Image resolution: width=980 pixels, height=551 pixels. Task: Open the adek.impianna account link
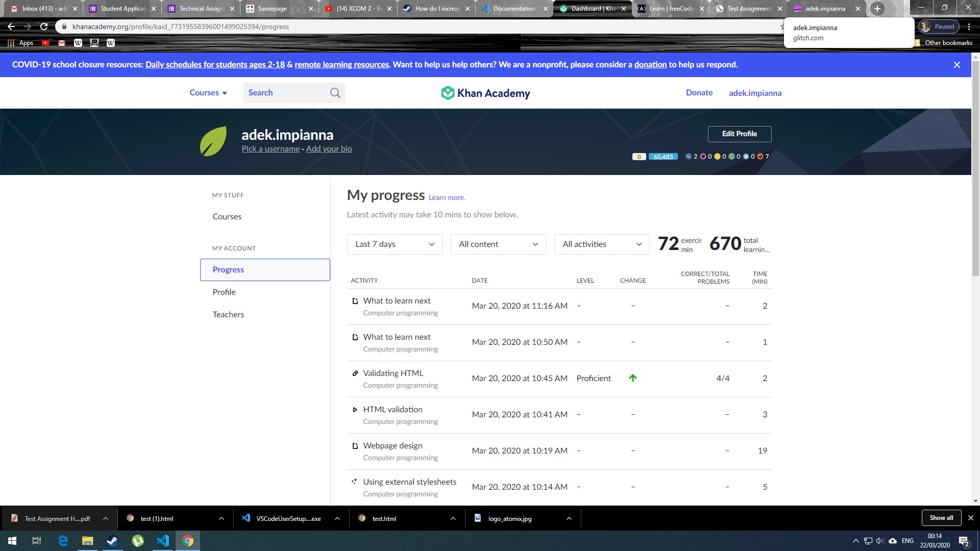[755, 93]
